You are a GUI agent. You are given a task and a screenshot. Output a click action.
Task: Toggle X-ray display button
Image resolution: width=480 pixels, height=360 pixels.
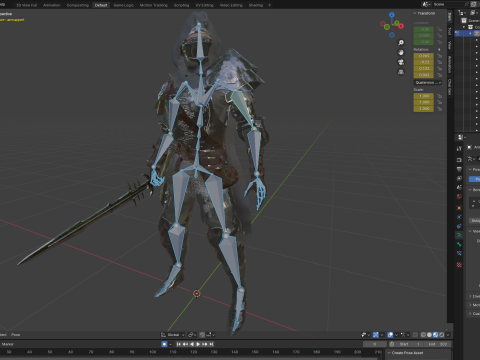pyautogui.click(x=415, y=335)
